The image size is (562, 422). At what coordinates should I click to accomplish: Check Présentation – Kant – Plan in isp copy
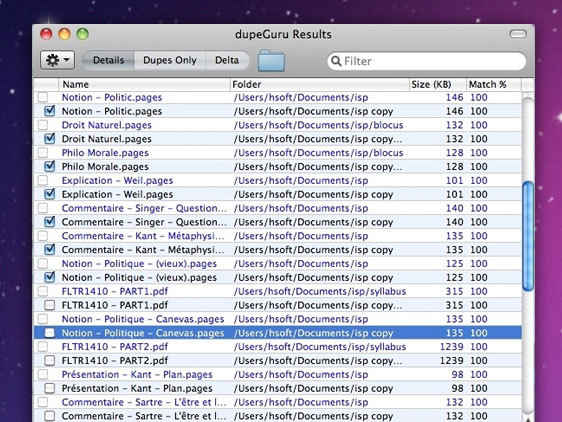click(x=49, y=388)
